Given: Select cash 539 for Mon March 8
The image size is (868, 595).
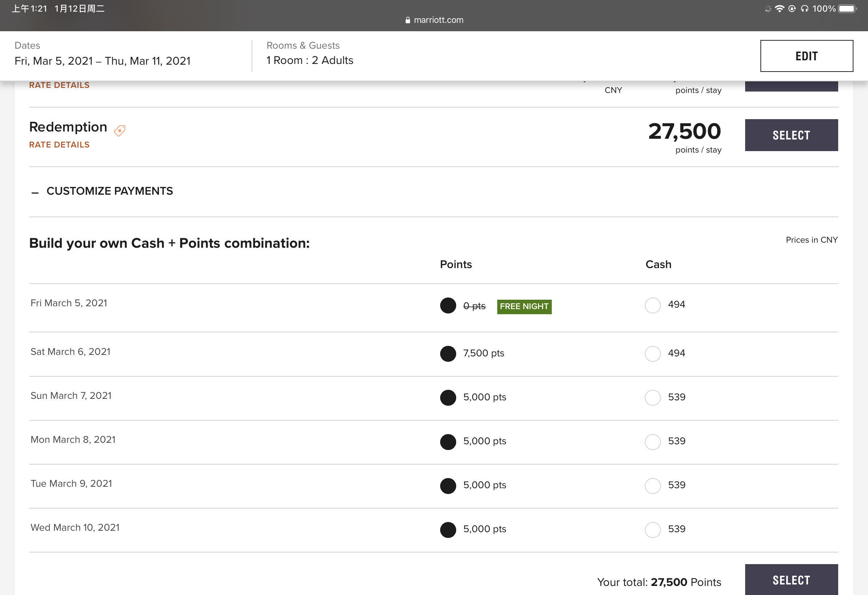Looking at the screenshot, I should point(653,442).
